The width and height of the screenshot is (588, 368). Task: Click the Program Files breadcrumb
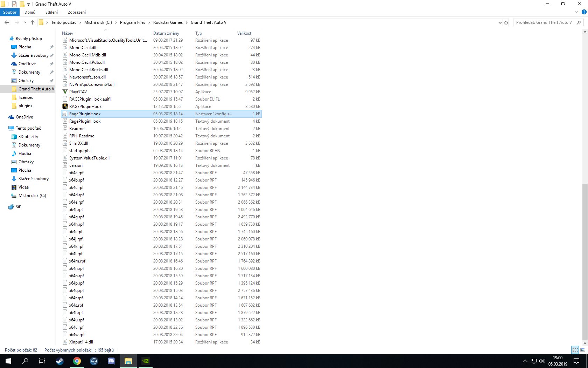tap(133, 22)
